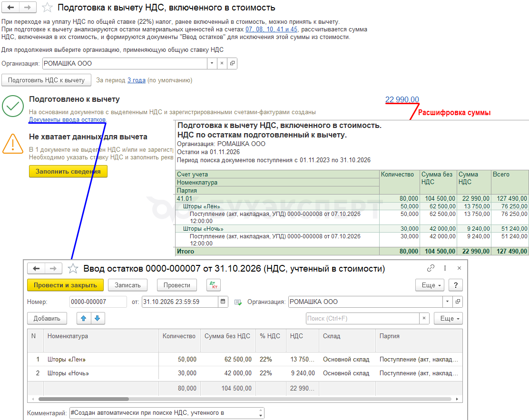Viewport: 529px width, 420px height.
Task: Click Провести и закрыть button
Action: (x=66, y=285)
